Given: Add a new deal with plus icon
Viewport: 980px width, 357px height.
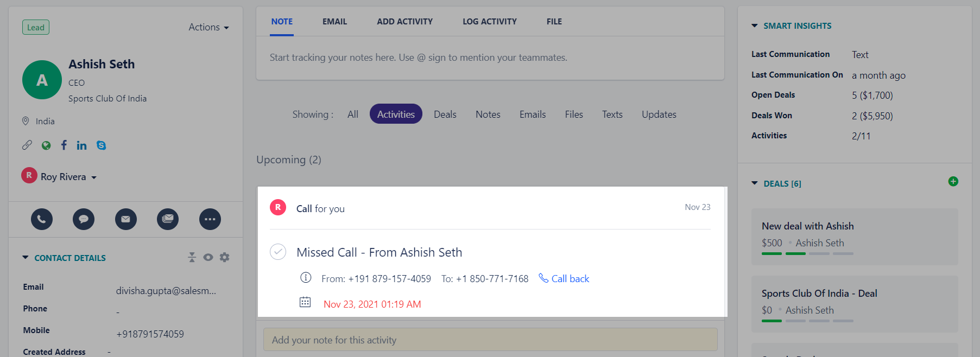Looking at the screenshot, I should pyautogui.click(x=953, y=181).
